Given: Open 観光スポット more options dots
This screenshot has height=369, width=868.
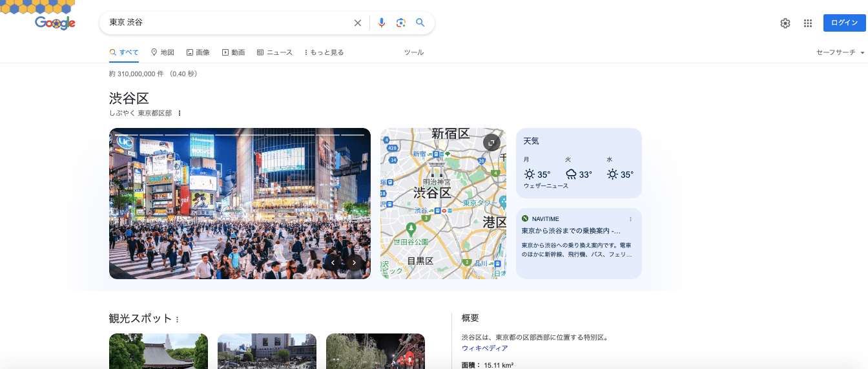Looking at the screenshot, I should (177, 319).
